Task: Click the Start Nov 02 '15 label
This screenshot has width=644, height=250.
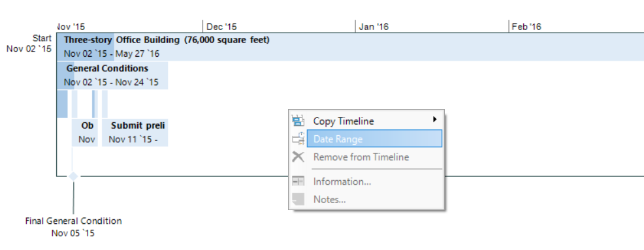Action: coord(29,44)
